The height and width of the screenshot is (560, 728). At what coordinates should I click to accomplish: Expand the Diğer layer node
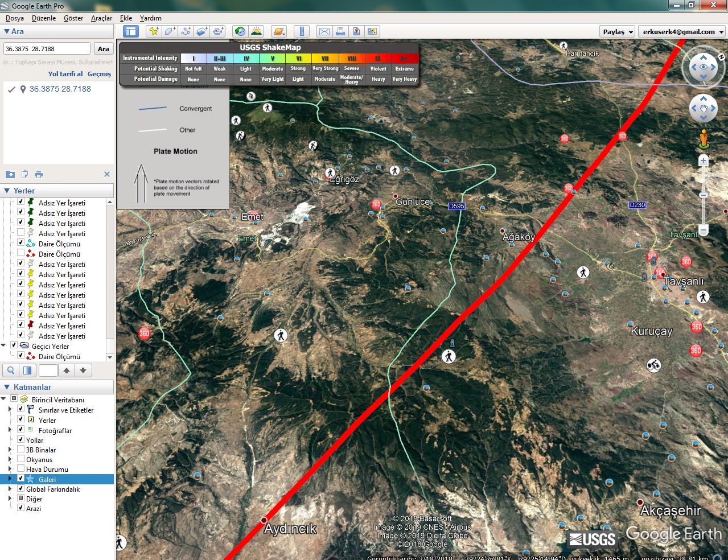[x=10, y=499]
